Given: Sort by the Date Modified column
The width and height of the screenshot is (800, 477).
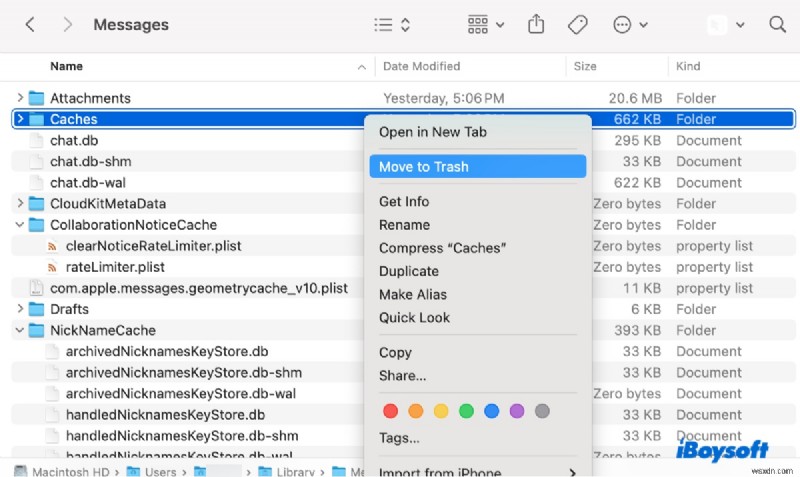Looking at the screenshot, I should [x=421, y=66].
